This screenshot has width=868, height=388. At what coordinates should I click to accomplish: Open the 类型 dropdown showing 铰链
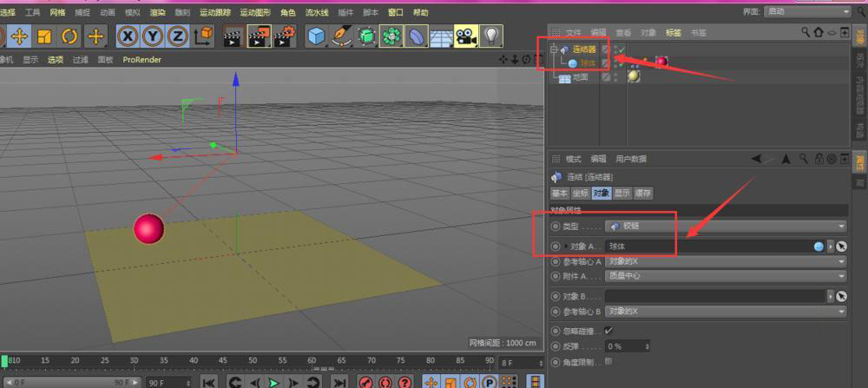[724, 226]
